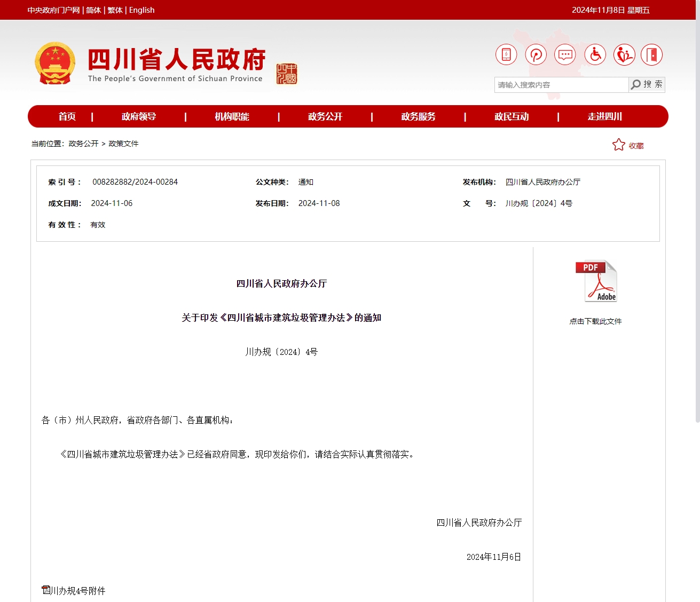Open the wheelchair accessibility icon
This screenshot has height=602, width=700.
click(x=595, y=55)
